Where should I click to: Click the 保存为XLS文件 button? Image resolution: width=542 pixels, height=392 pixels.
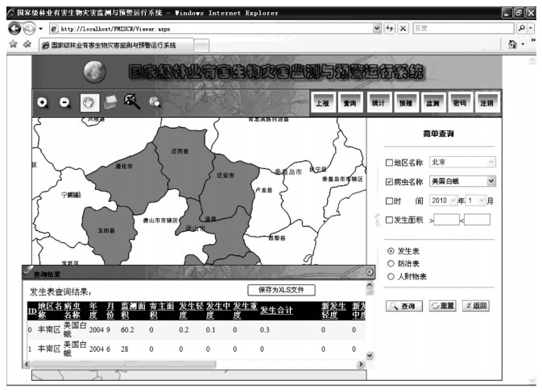(280, 290)
